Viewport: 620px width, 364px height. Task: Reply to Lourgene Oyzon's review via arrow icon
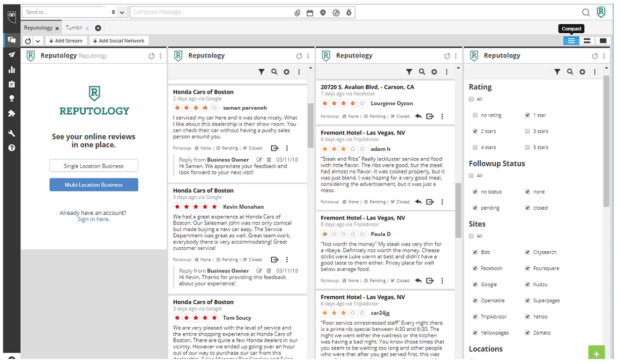[418, 116]
